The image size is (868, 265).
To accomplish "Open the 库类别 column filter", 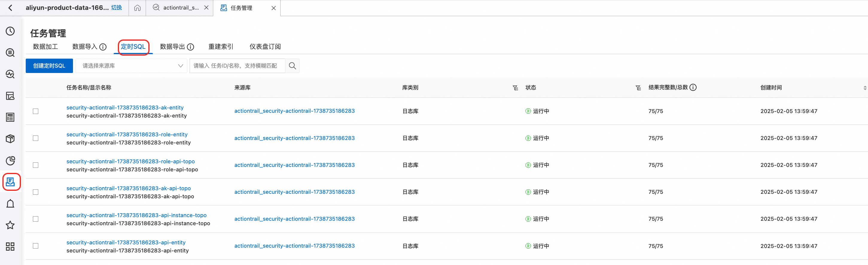I will tap(515, 88).
